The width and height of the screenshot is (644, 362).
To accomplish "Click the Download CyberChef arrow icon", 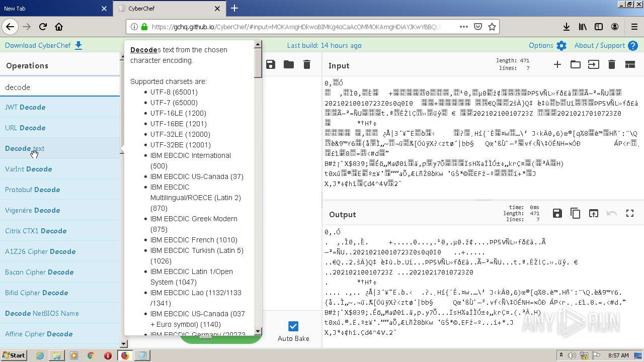I will coord(78,46).
